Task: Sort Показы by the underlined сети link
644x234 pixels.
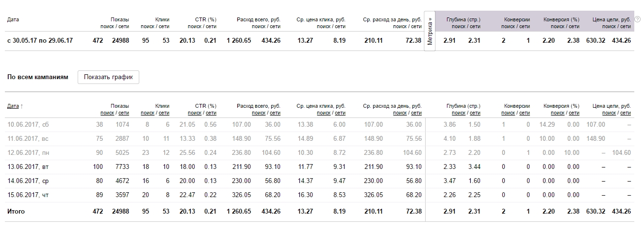Action: (124, 113)
